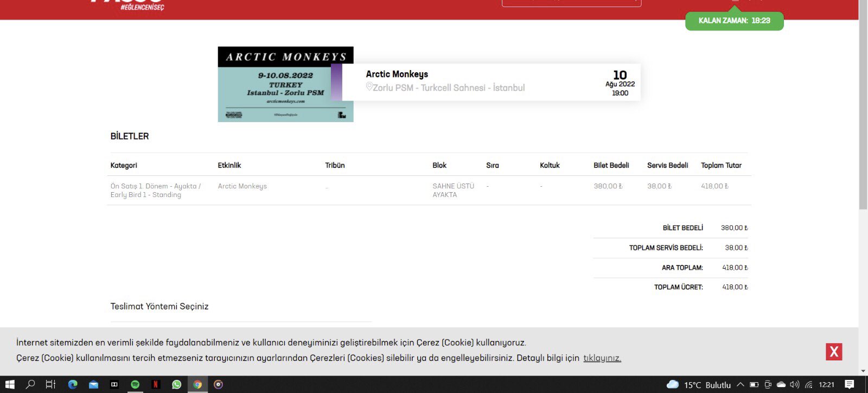Click the 418,00 ₺ Toplam Tutar table cell

715,186
